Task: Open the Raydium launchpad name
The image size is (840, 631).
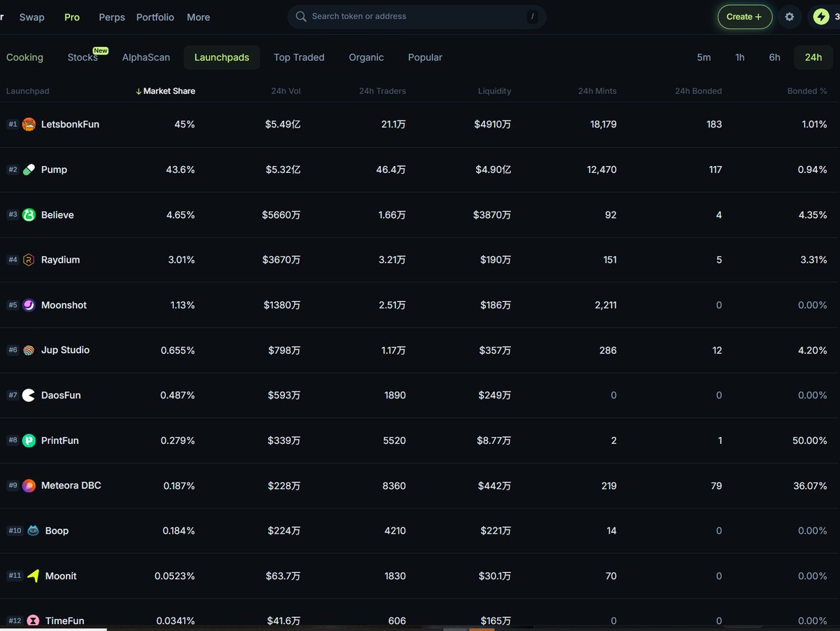Action: 60,260
